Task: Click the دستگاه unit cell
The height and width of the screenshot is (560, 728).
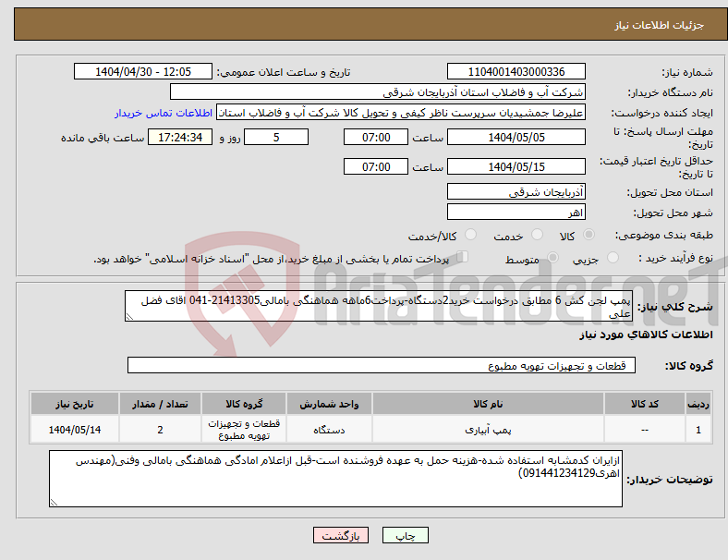Action: 329,430
